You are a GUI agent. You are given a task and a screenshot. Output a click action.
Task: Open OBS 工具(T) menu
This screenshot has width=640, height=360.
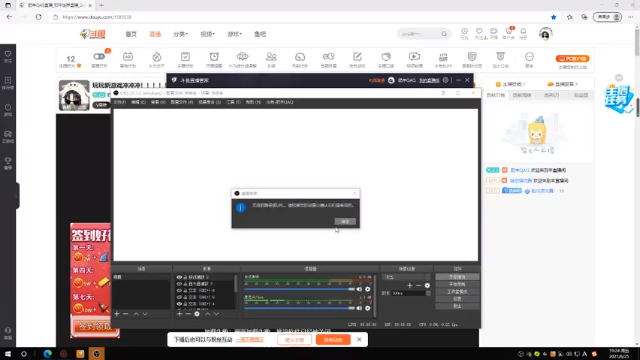(233, 102)
